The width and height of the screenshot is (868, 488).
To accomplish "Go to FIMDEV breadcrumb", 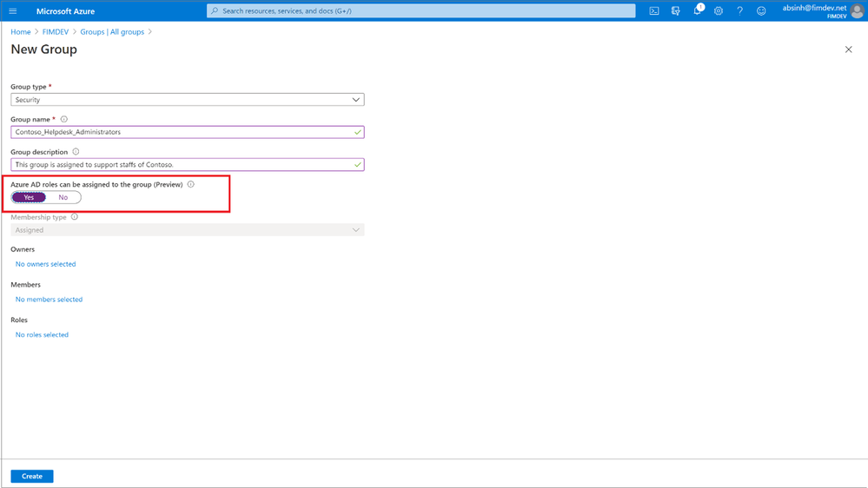I will point(56,32).
